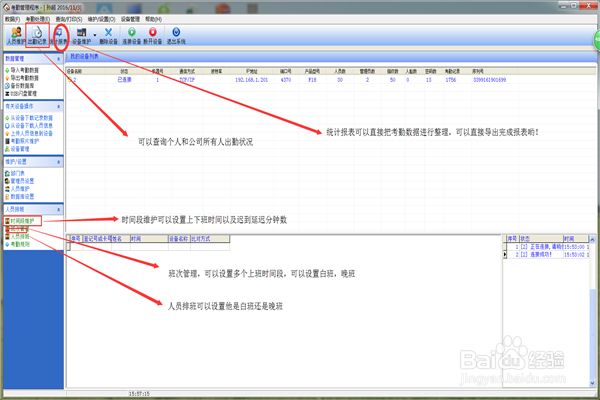Collapse the 人员排班 sidebar panel
Viewport: 600px width, 400px height.
tap(59, 209)
